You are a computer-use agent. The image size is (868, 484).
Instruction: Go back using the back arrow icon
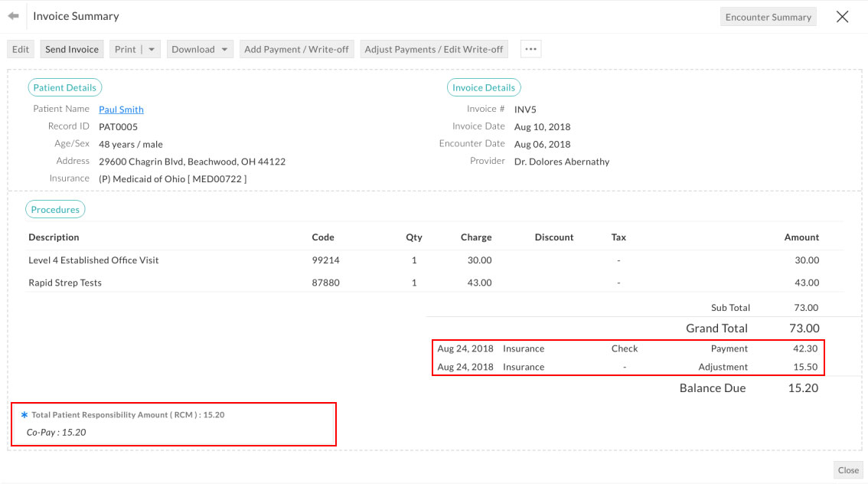(13, 15)
